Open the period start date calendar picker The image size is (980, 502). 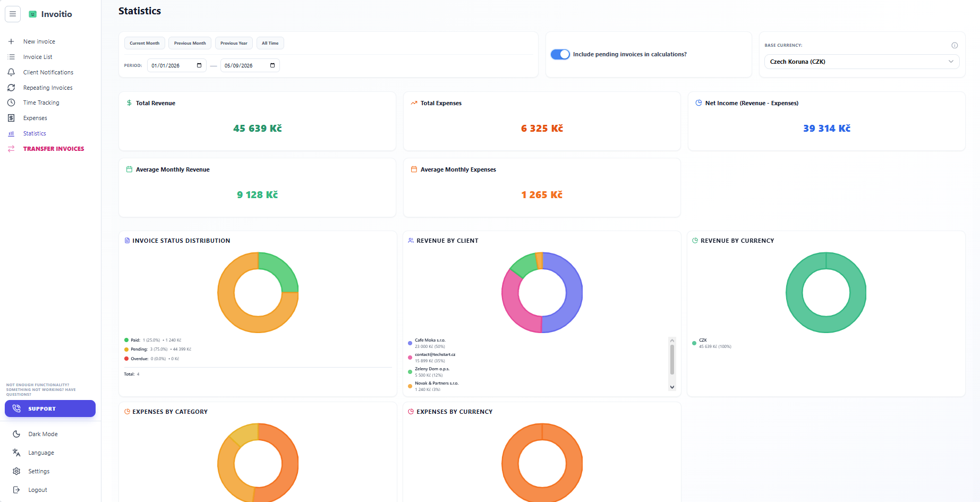click(199, 65)
